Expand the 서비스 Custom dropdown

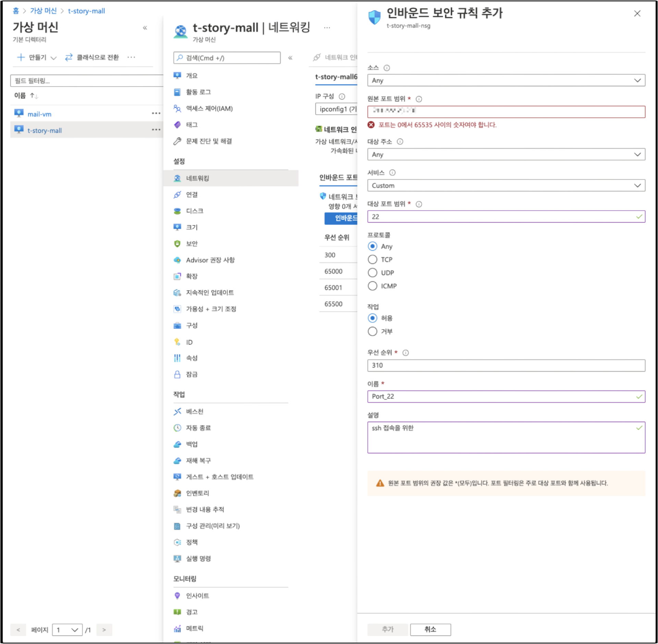506,185
